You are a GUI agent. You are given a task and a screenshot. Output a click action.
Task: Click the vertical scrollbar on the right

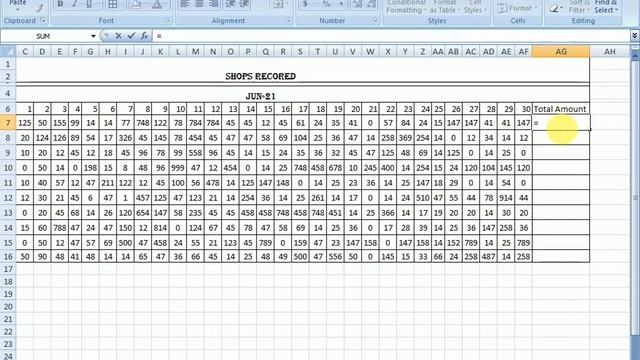tap(636, 198)
